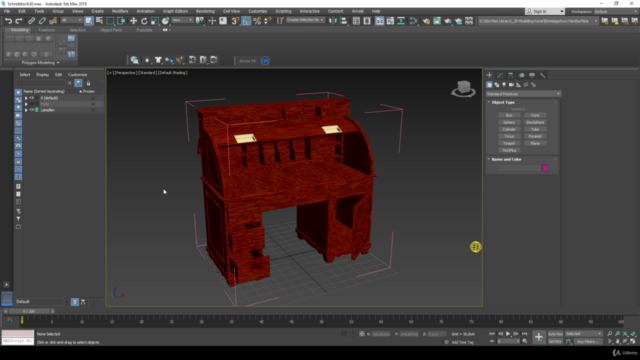This screenshot has width=640, height=360.
Task: Switch to the Object Paint ribbon tab
Action: 111,30
